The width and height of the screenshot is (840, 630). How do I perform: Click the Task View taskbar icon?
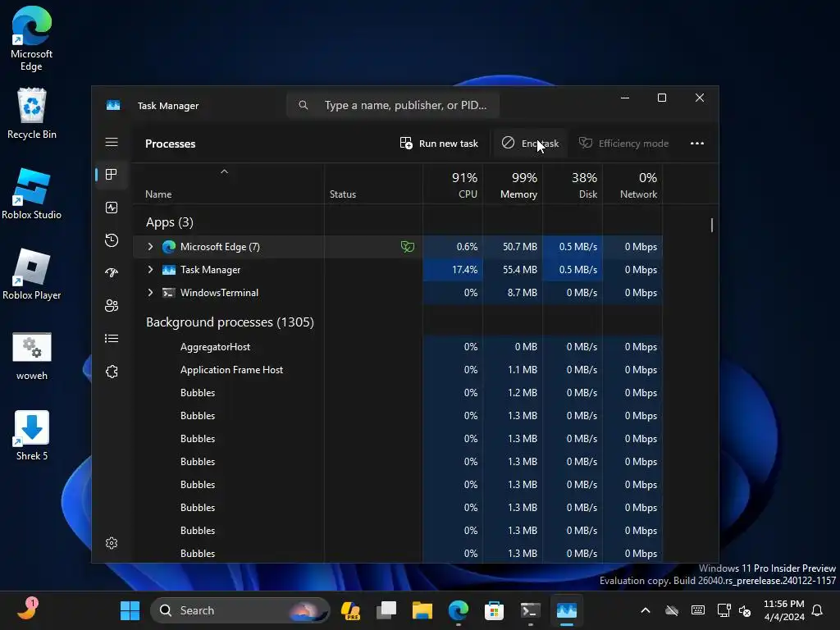(x=386, y=610)
